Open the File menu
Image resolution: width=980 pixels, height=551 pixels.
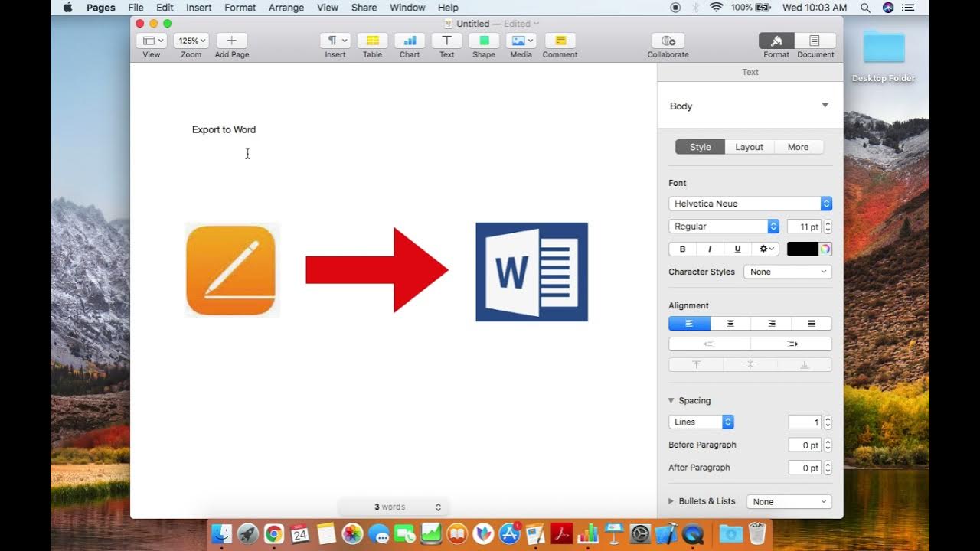point(136,8)
